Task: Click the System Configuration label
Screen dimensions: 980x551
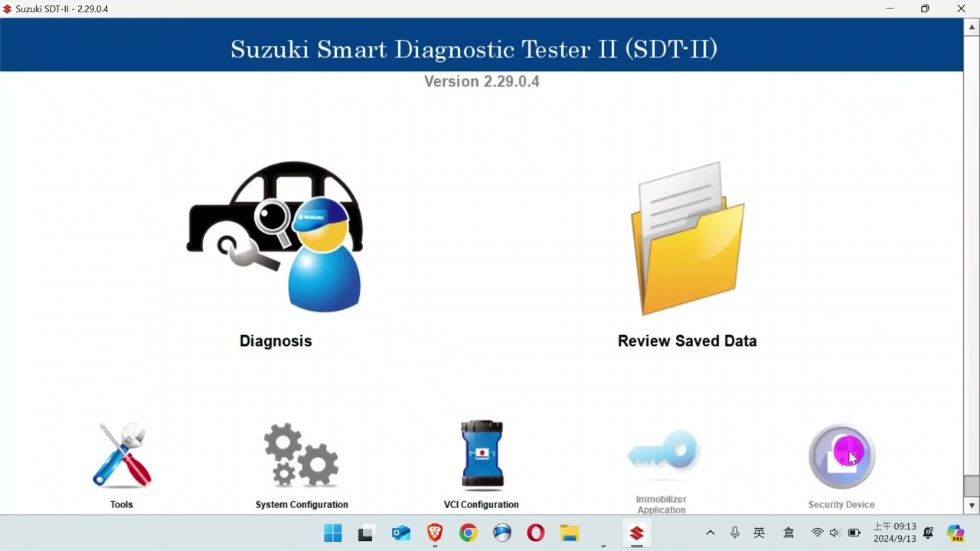Action: pyautogui.click(x=302, y=505)
